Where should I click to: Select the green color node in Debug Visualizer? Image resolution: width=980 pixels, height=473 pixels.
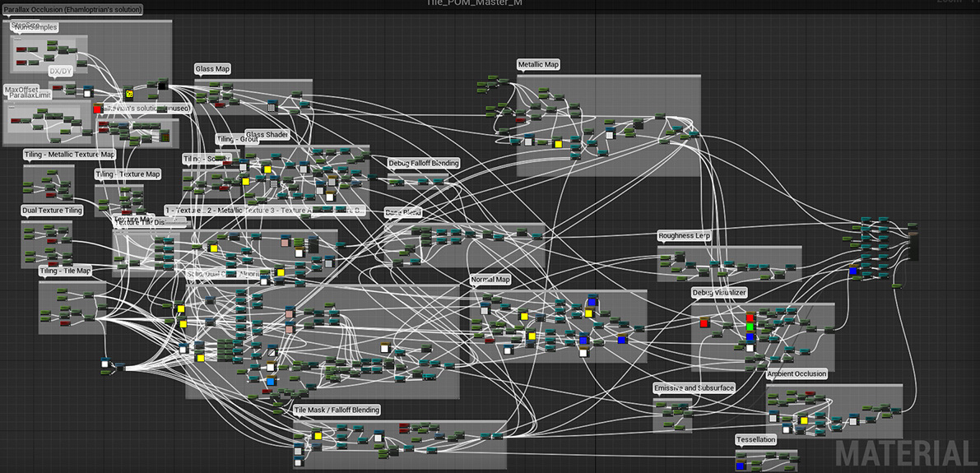750,327
